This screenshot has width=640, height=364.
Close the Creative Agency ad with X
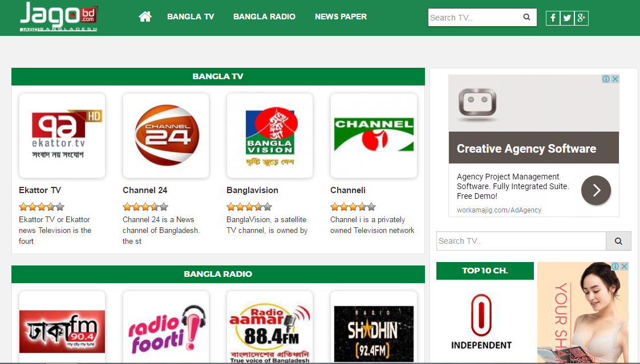point(615,79)
